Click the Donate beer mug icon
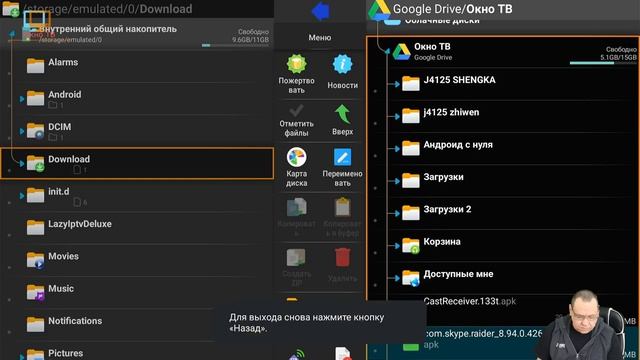This screenshot has width=640, height=360. (x=297, y=64)
